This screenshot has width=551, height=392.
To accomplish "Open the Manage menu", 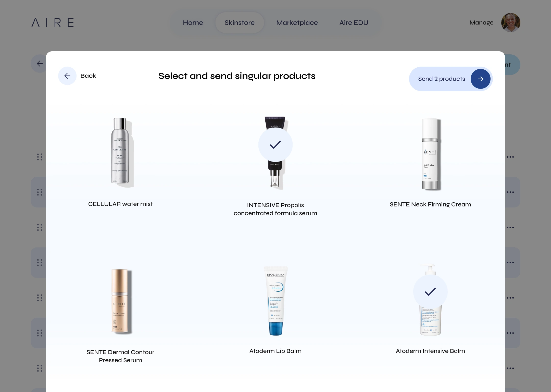I will click(481, 22).
